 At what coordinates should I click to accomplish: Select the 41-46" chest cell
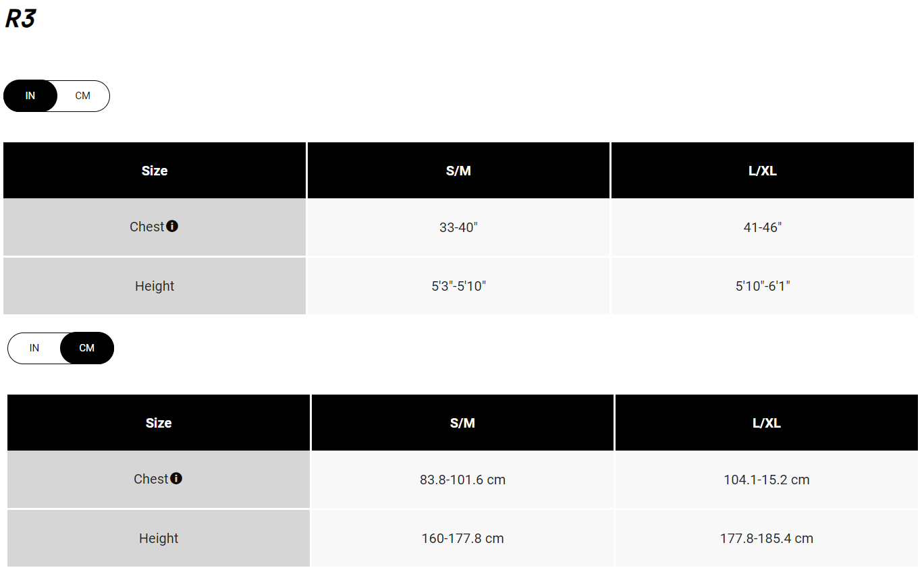click(x=763, y=227)
